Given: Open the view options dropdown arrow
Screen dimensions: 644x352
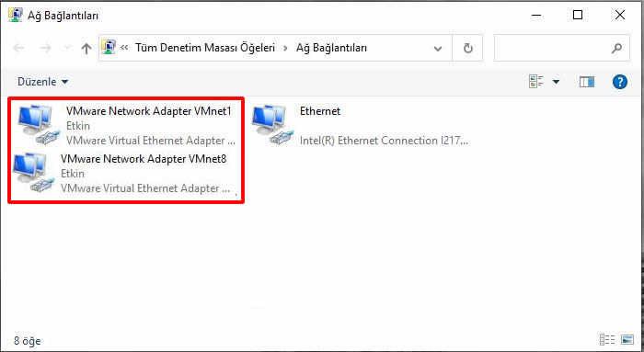Looking at the screenshot, I should 556,82.
